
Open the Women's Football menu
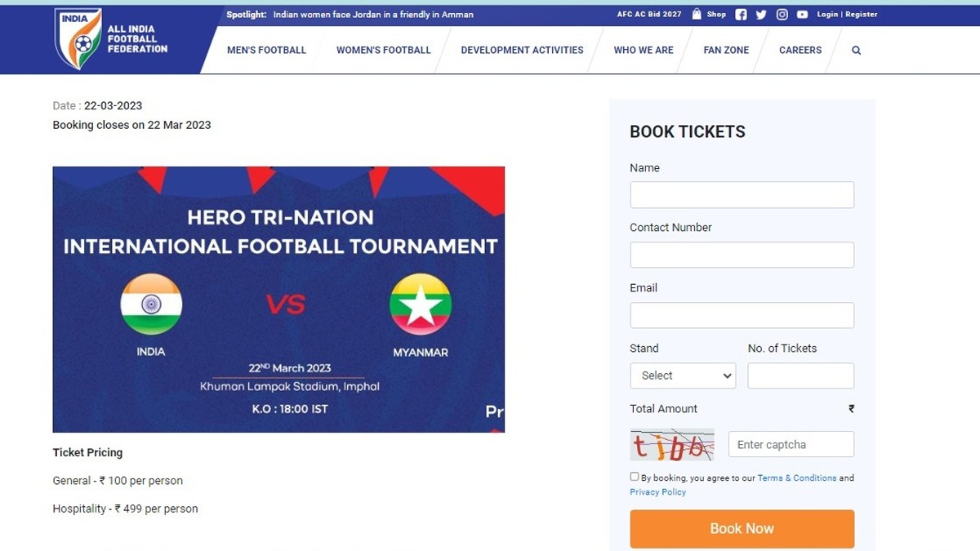(383, 50)
